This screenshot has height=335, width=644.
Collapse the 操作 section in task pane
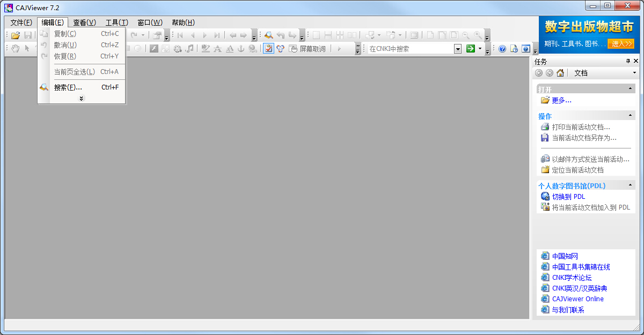point(630,115)
